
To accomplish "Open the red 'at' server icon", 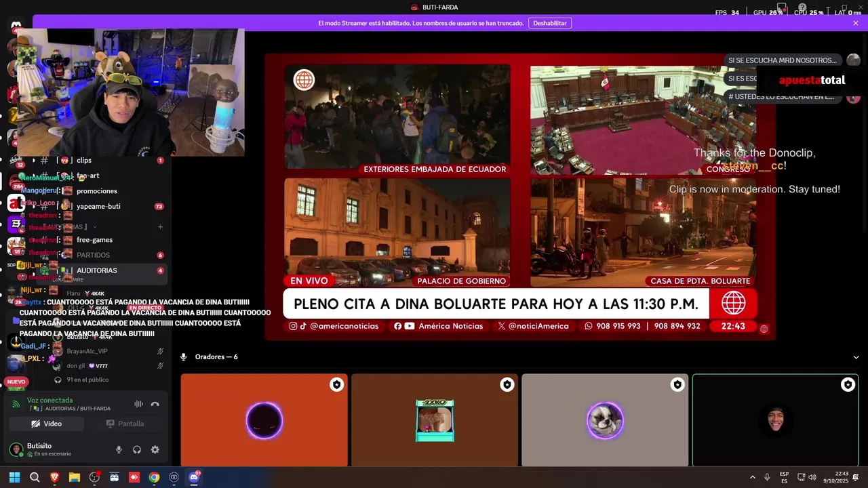I will point(16,203).
